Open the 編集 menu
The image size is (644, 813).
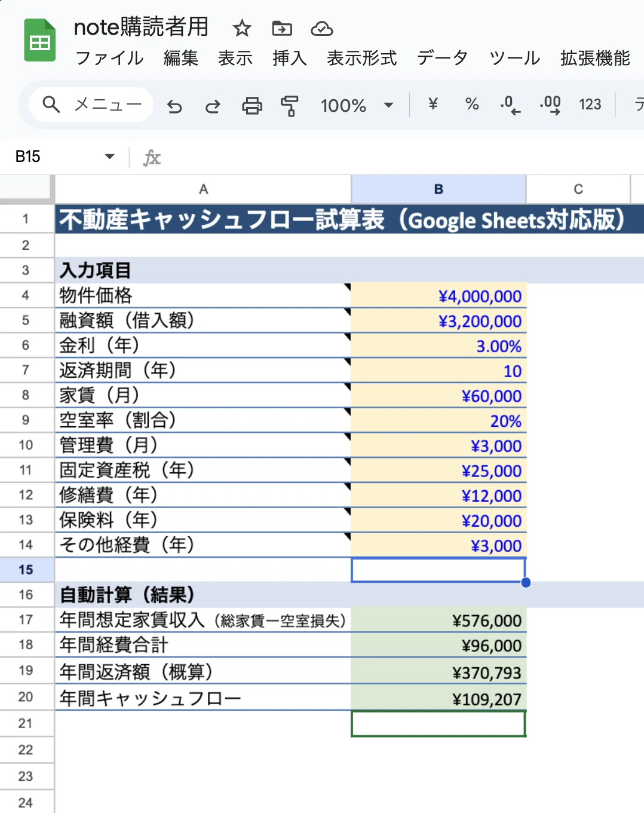[x=180, y=58]
